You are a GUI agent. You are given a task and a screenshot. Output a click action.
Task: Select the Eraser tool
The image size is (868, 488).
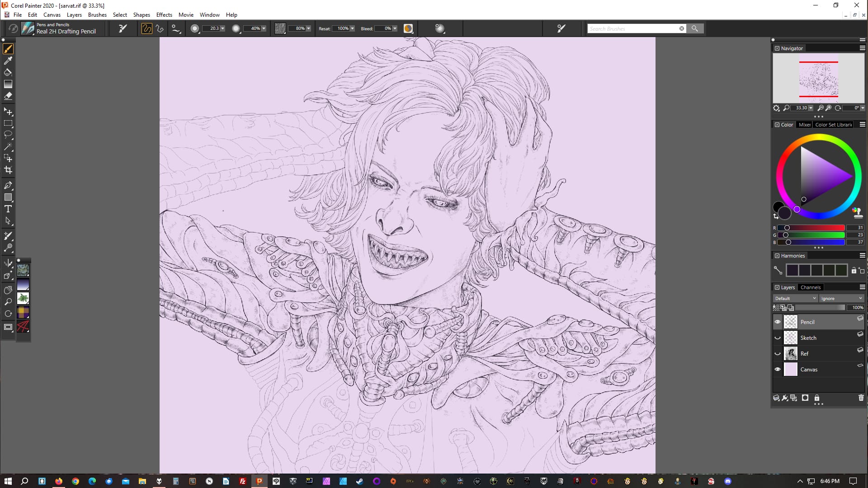pos(8,96)
